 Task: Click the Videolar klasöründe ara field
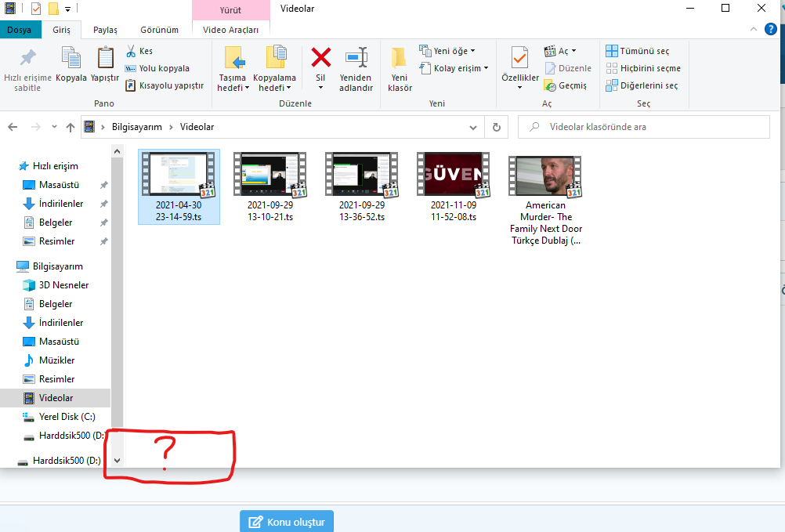(644, 127)
